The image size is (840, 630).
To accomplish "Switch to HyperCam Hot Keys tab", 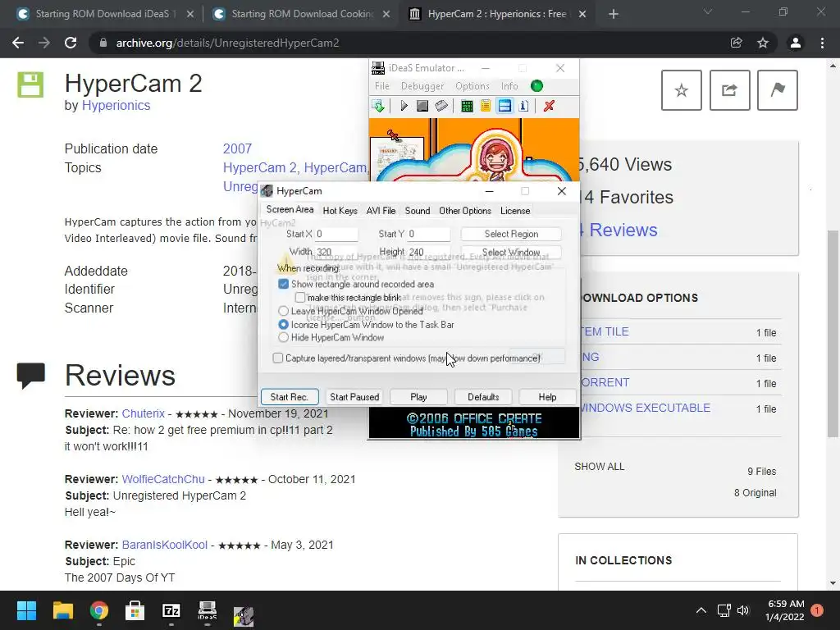I will (x=340, y=211).
